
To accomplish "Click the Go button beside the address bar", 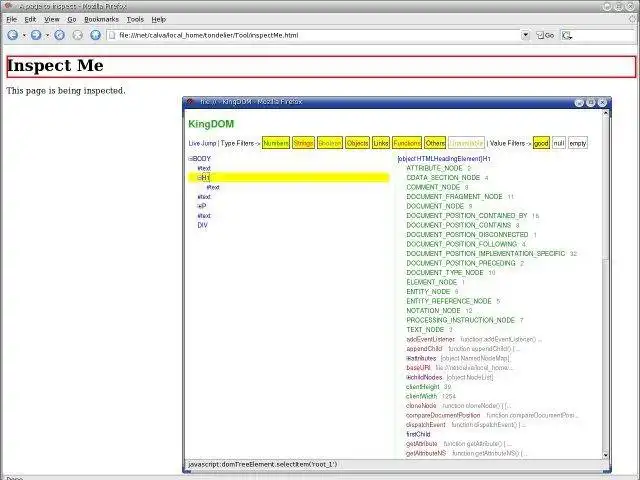I will coord(545,36).
